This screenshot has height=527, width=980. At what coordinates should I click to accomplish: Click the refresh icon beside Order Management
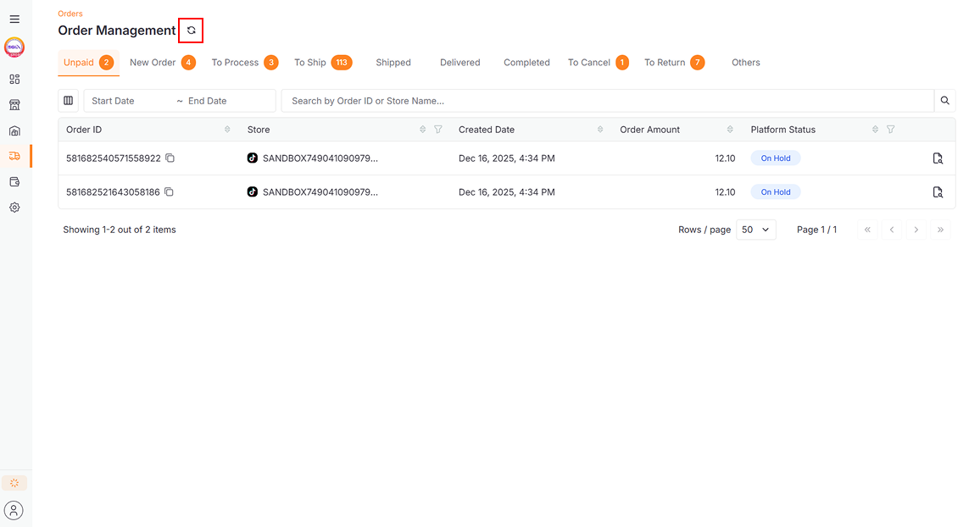point(191,31)
